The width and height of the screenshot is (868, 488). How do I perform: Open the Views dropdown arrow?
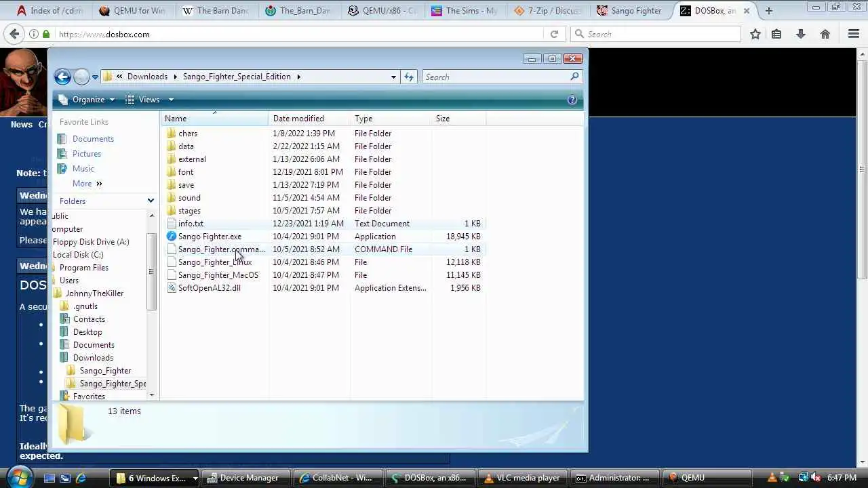point(171,100)
